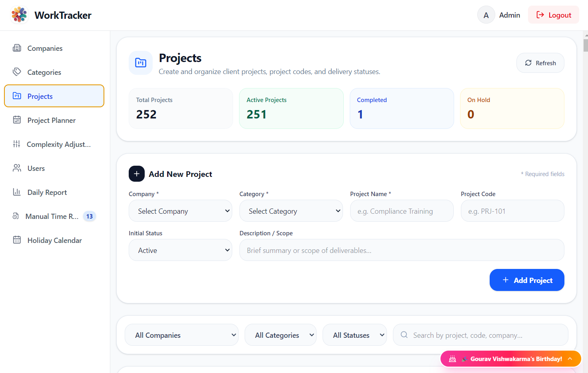Open the All Companies filter dropdown
The height and width of the screenshot is (373, 588).
click(x=181, y=335)
